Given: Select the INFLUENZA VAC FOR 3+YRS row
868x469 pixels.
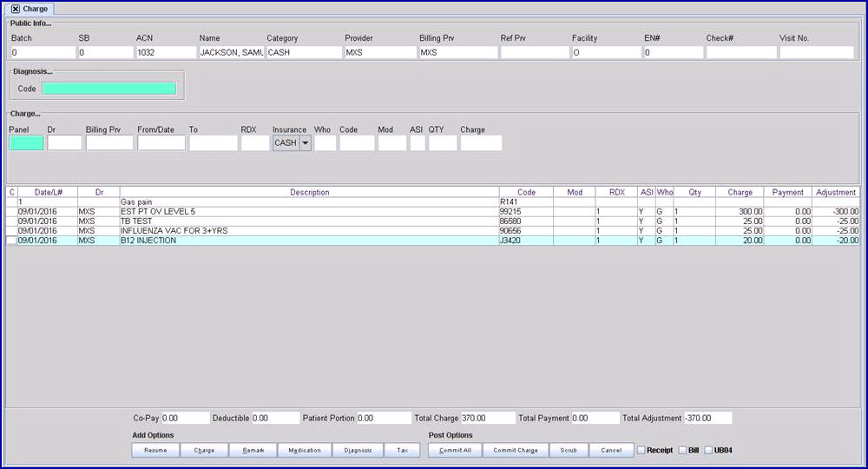Looking at the screenshot, I should coord(433,231).
